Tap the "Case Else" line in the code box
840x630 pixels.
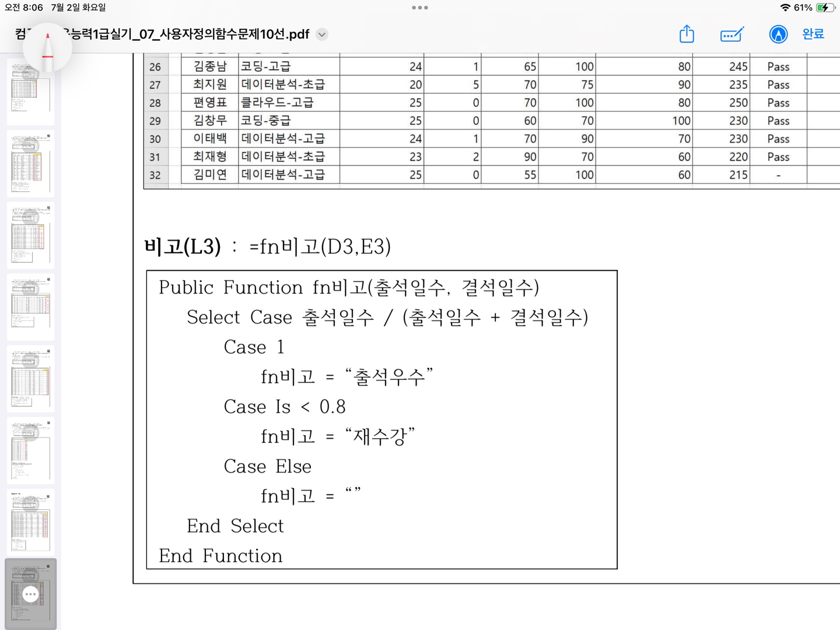267,467
